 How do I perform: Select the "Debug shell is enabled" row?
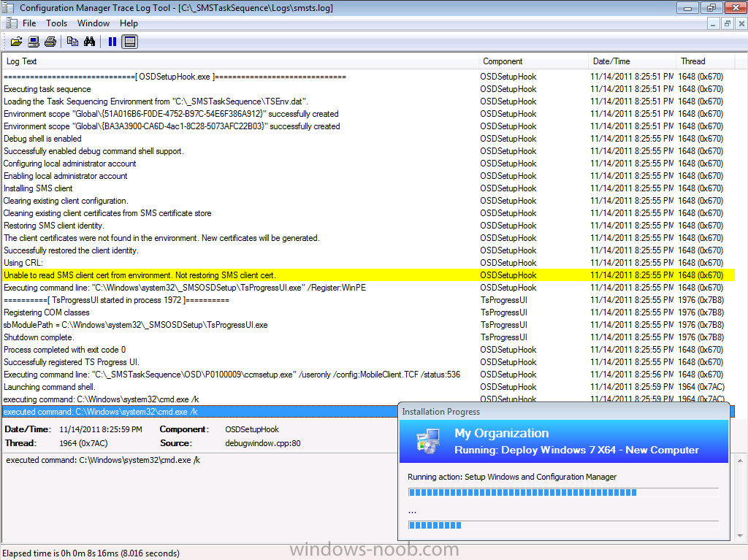369,139
